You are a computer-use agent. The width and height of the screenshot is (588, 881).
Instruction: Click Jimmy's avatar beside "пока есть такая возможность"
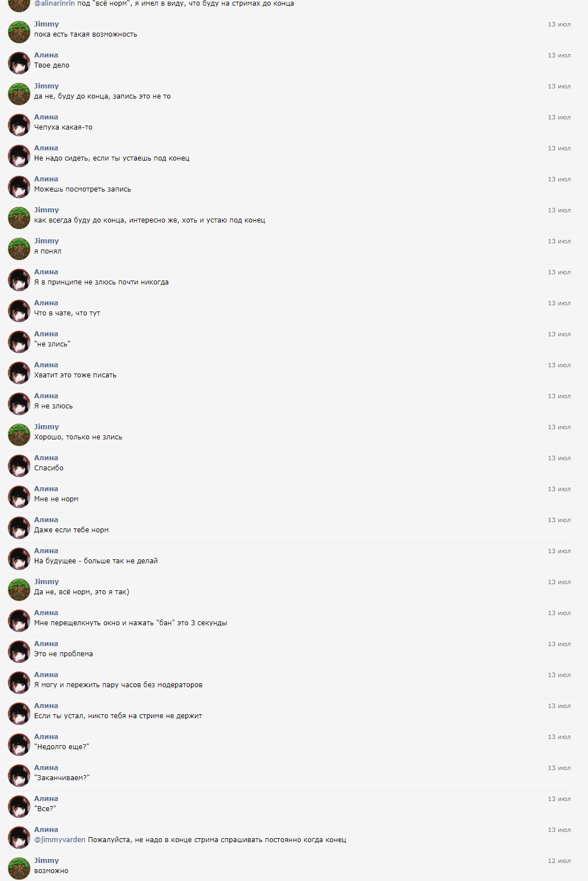pos(19,32)
